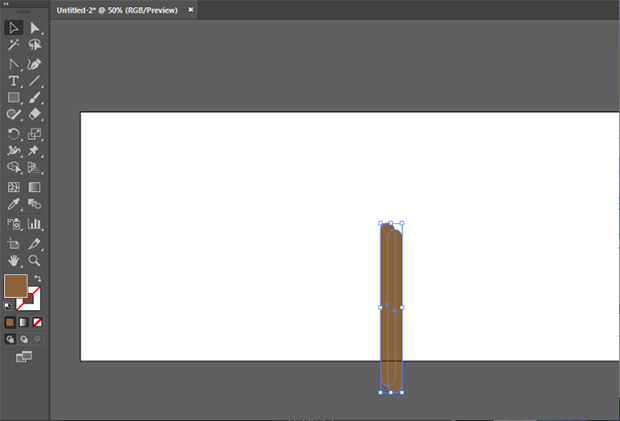620x421 pixels.
Task: Choose the Rotate tool
Action: tap(14, 133)
